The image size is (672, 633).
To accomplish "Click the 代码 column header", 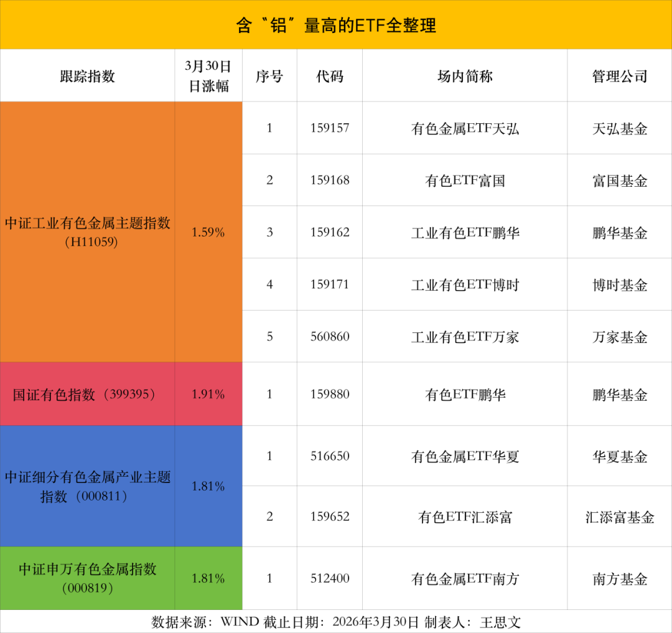I will point(330,76).
